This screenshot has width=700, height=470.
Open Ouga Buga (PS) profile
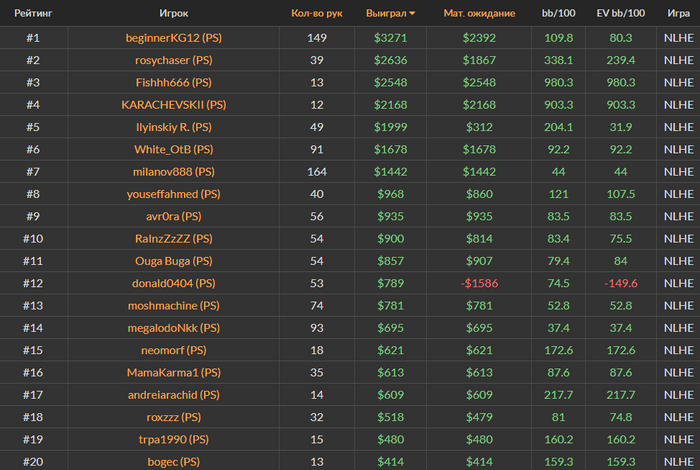(173, 260)
